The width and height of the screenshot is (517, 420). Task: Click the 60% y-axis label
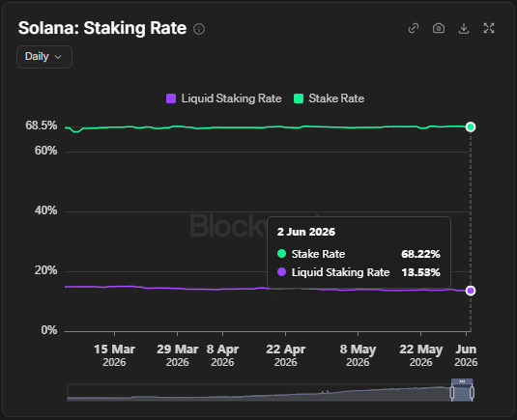45,151
